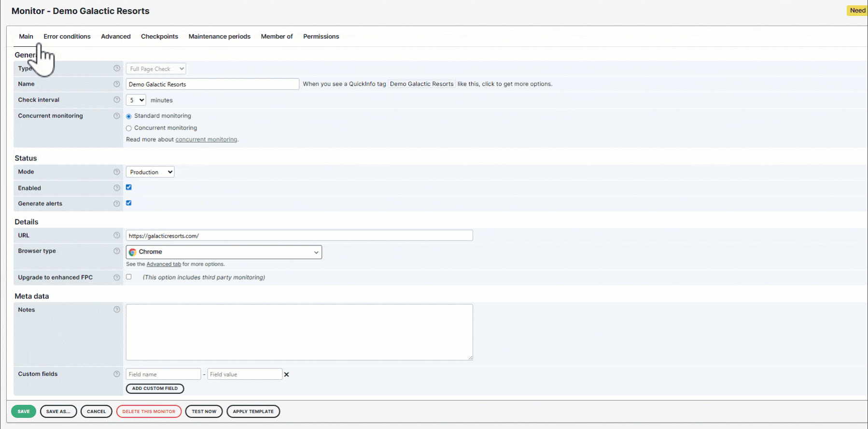
Task: Toggle the Generate alerts checkbox
Action: (x=129, y=203)
